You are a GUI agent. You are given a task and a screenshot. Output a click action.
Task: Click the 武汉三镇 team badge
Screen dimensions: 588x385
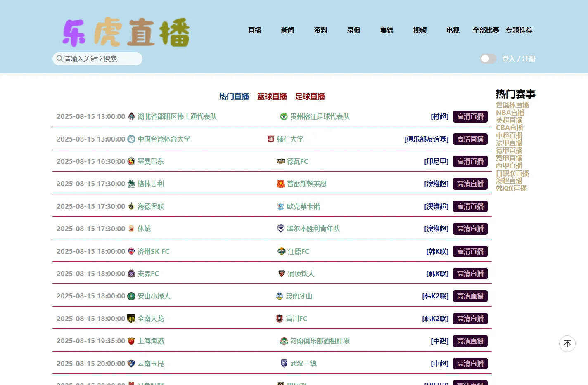[x=284, y=364]
